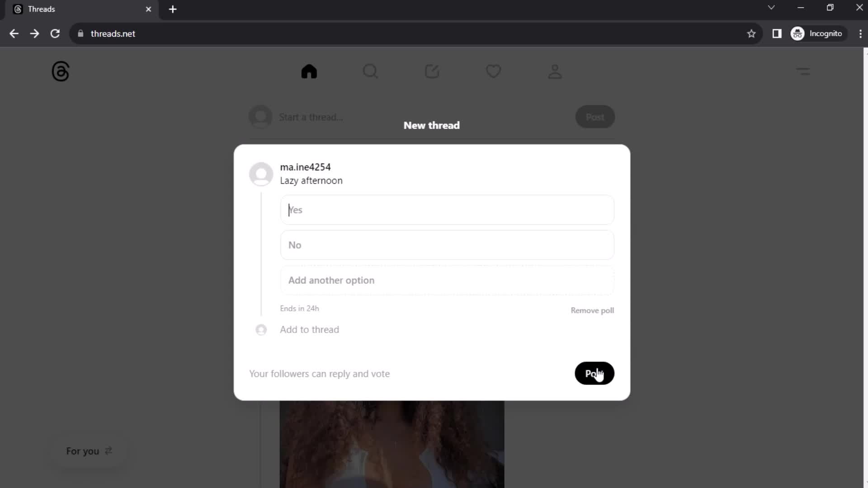Click the 'Poll' submit button
868x488 pixels.
tap(594, 373)
